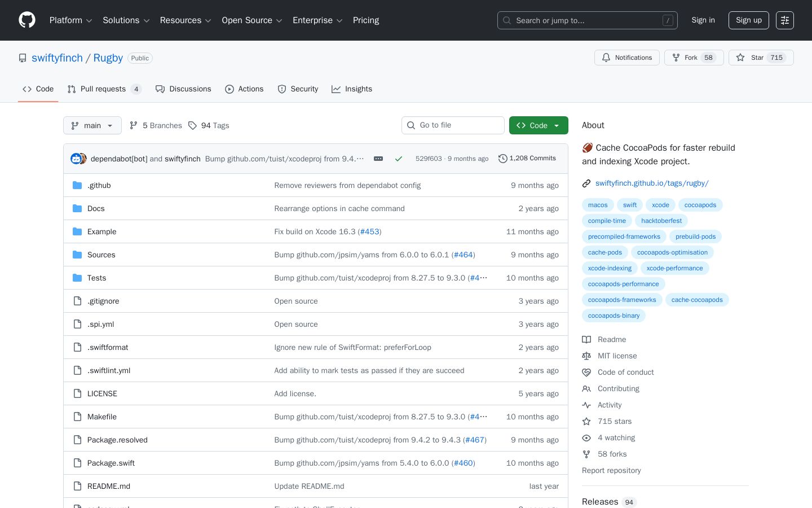Expand the Open Source dropdown menu

point(252,20)
